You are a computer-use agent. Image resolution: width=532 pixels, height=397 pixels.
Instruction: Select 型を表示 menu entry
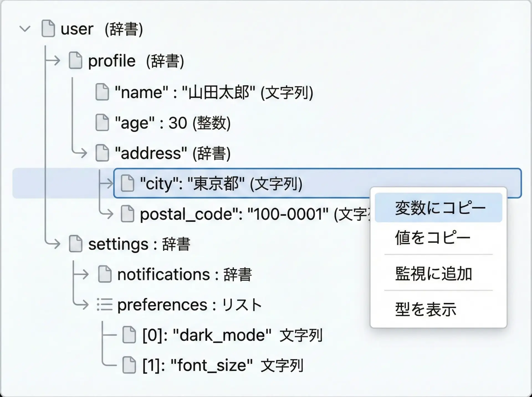point(426,309)
